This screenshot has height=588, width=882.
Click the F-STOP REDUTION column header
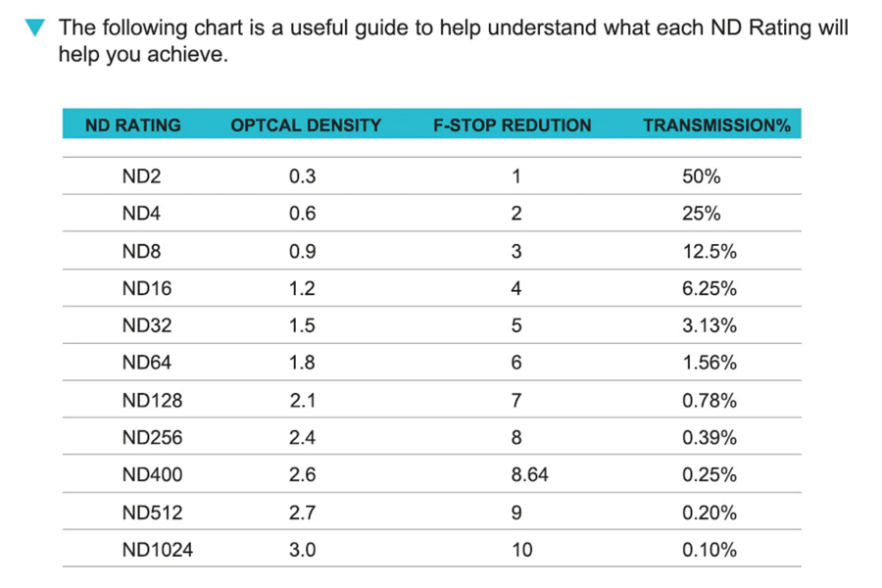click(x=512, y=124)
